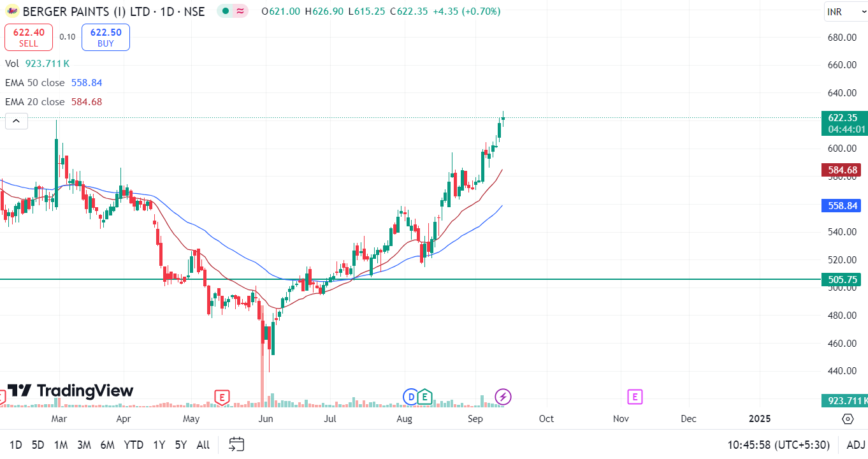Open the red earnings E marker near May
This screenshot has height=459, width=868.
(222, 397)
